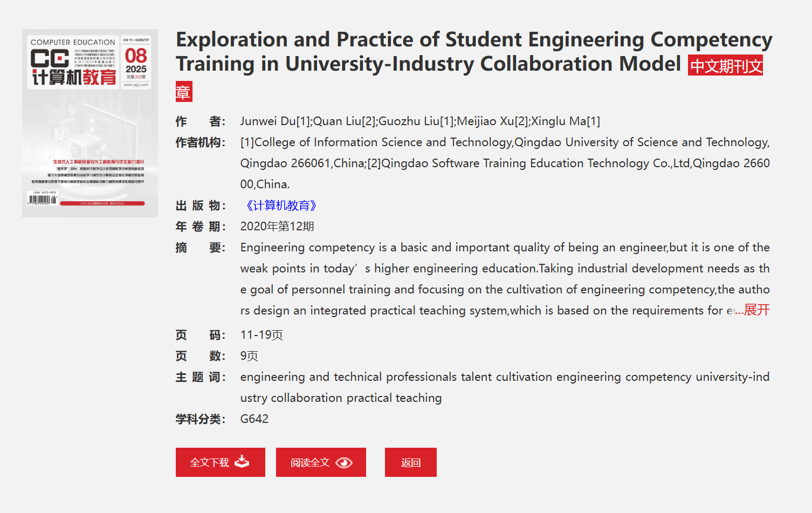Screen dimensions: 812x513
Task: Click the eye icon on 阅读全文
Action: pyautogui.click(x=343, y=463)
